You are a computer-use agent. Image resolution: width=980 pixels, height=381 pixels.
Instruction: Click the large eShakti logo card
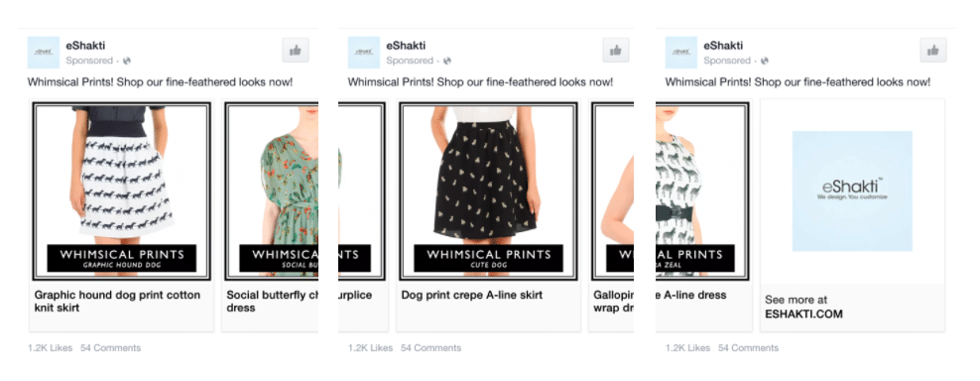(852, 191)
